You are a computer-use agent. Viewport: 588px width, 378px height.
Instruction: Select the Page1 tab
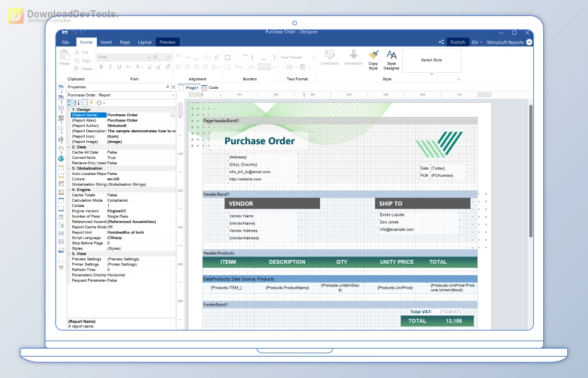coord(189,87)
